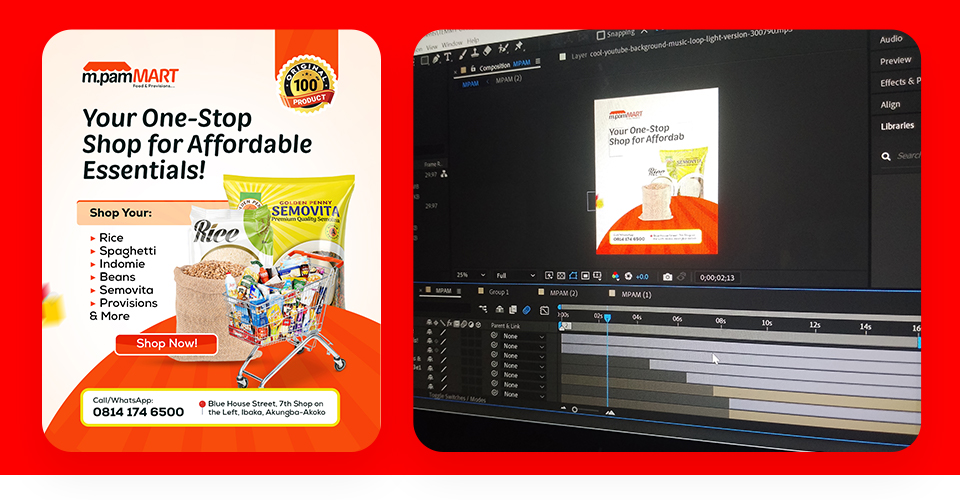Hide the third layer using its eye switch
Viewport: 960px width, 500px height.
point(430,350)
